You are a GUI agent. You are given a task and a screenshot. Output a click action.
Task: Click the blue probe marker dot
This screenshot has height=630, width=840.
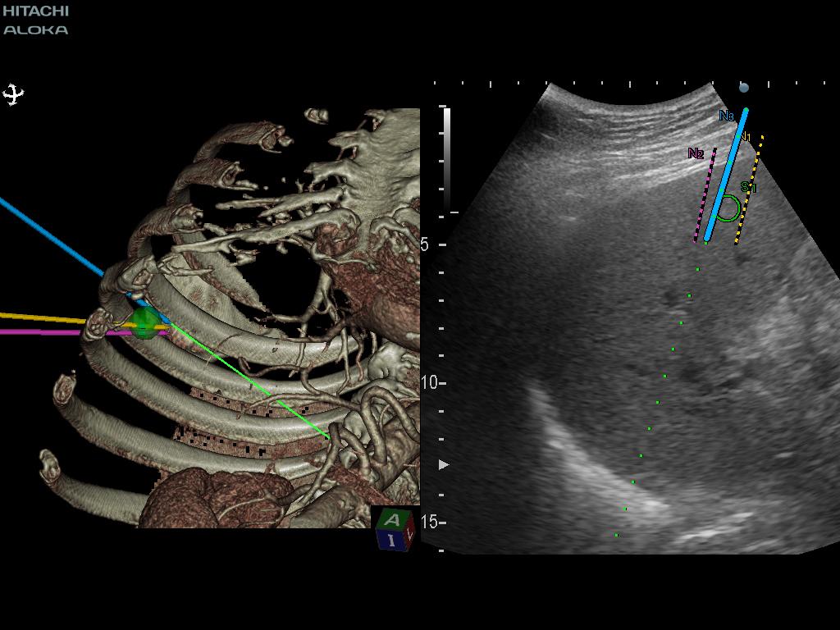[x=743, y=87]
